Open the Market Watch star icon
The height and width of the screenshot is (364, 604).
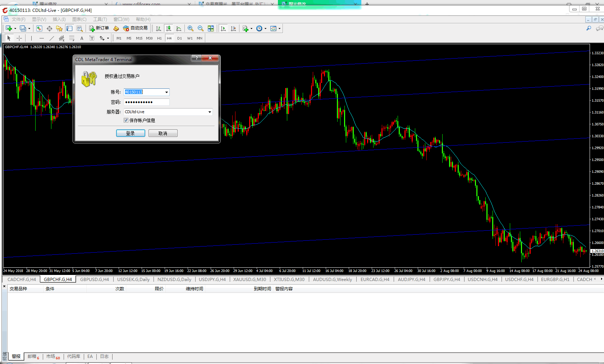pos(59,28)
